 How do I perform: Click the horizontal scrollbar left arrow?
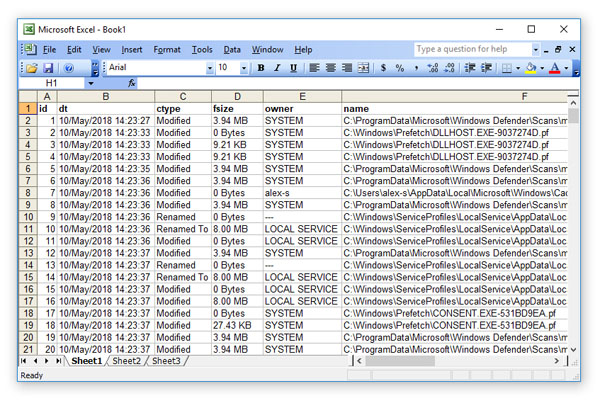coord(359,361)
